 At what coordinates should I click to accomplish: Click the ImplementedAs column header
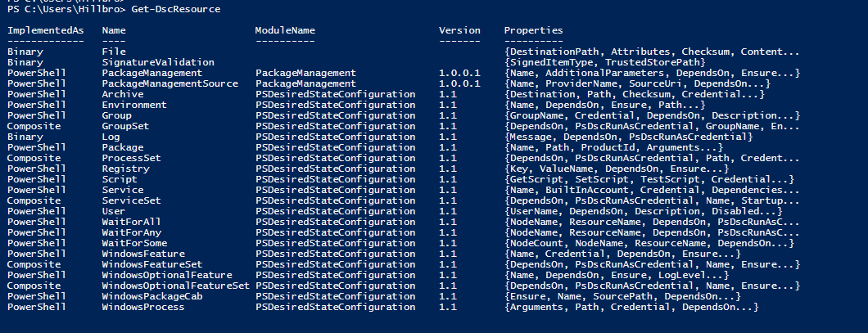pyautogui.click(x=41, y=30)
